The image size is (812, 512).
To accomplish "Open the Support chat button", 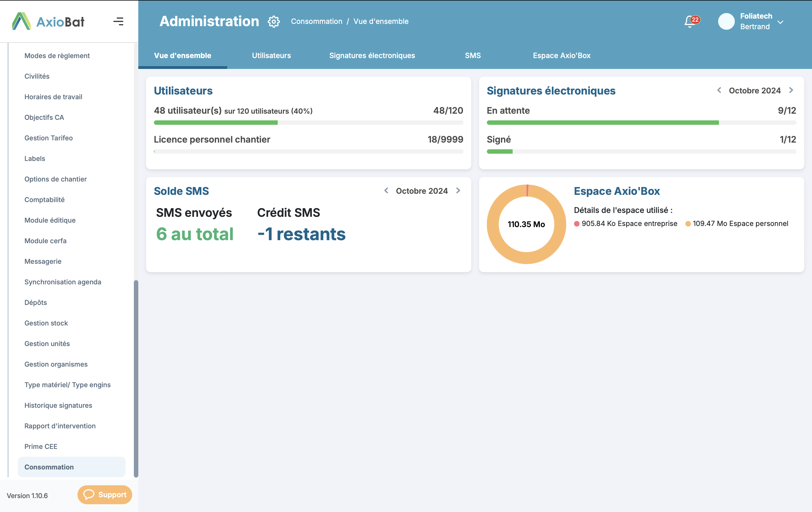I will [105, 494].
